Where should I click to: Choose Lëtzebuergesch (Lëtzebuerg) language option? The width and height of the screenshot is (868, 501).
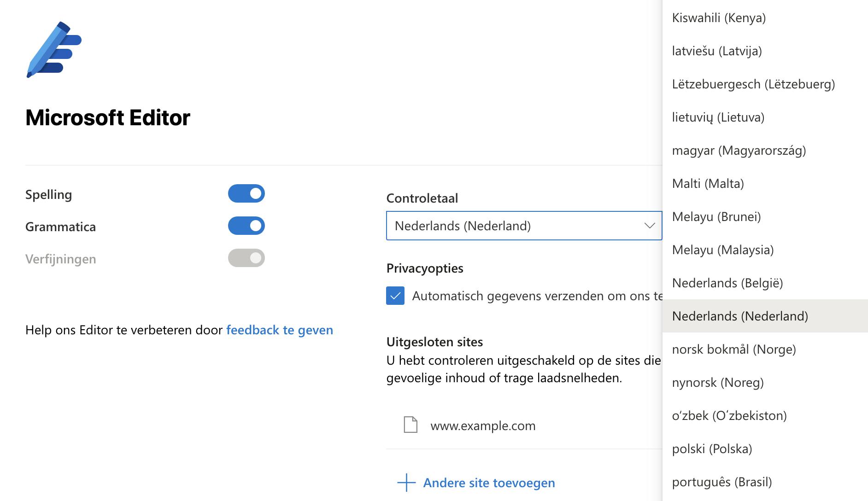753,84
